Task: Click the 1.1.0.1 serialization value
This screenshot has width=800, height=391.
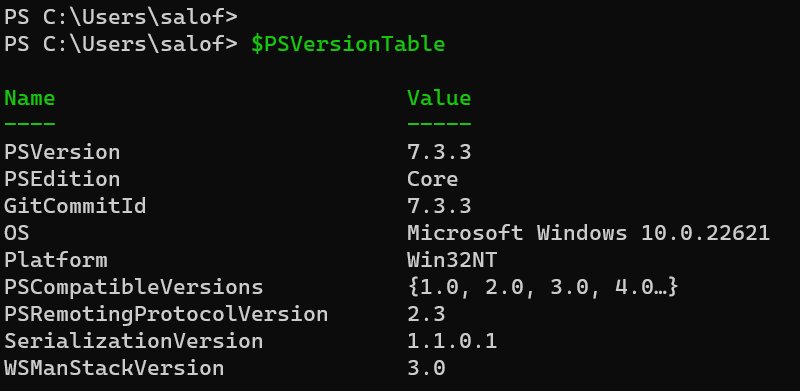Action: click(452, 341)
